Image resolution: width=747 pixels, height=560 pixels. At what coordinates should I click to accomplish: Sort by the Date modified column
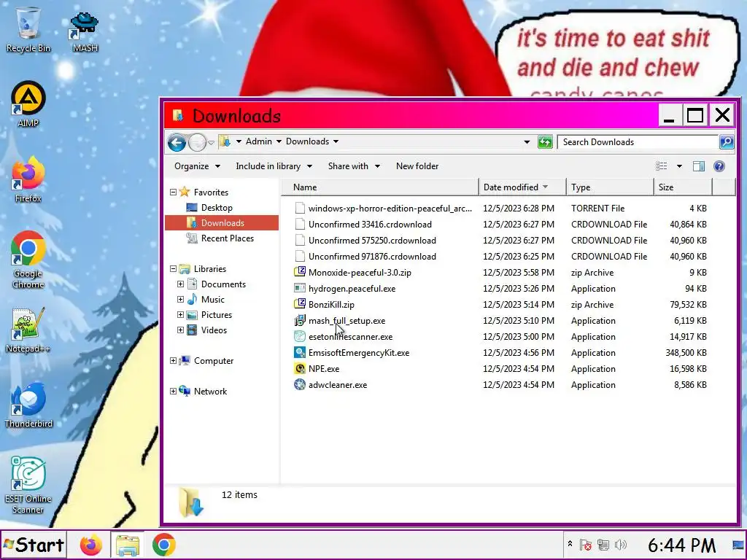click(522, 187)
